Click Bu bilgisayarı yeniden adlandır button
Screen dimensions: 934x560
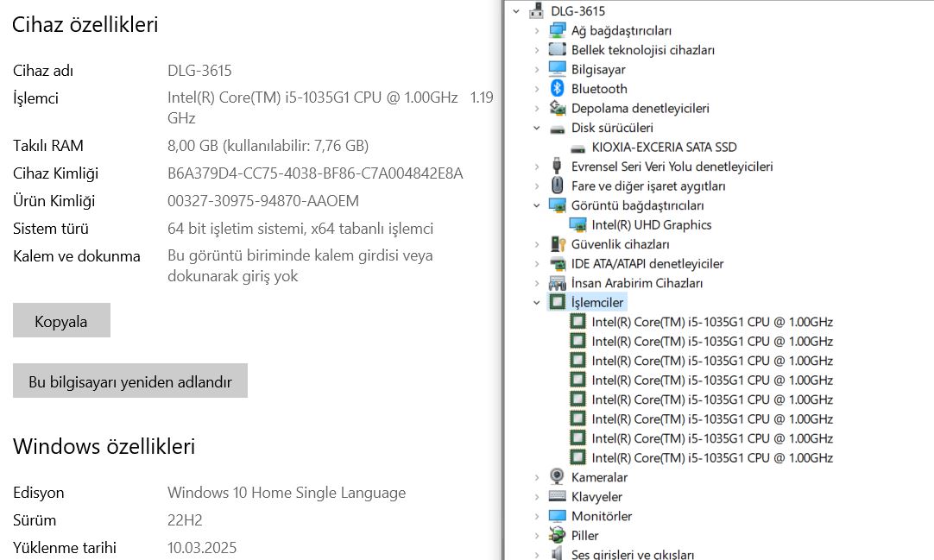129,381
